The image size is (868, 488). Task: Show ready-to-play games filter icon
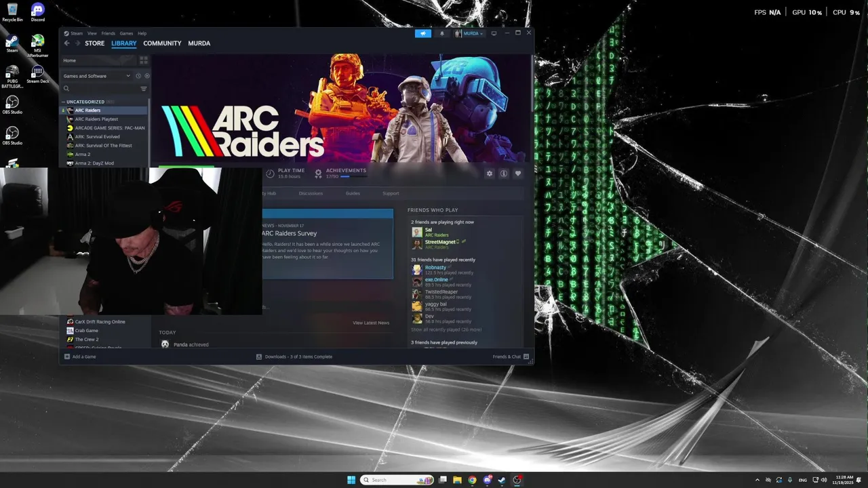click(x=146, y=76)
